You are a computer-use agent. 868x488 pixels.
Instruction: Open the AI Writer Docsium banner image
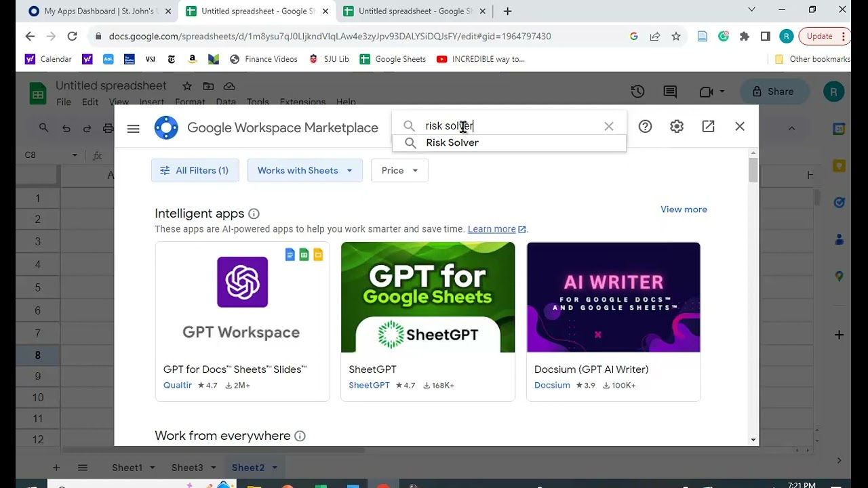(x=614, y=298)
